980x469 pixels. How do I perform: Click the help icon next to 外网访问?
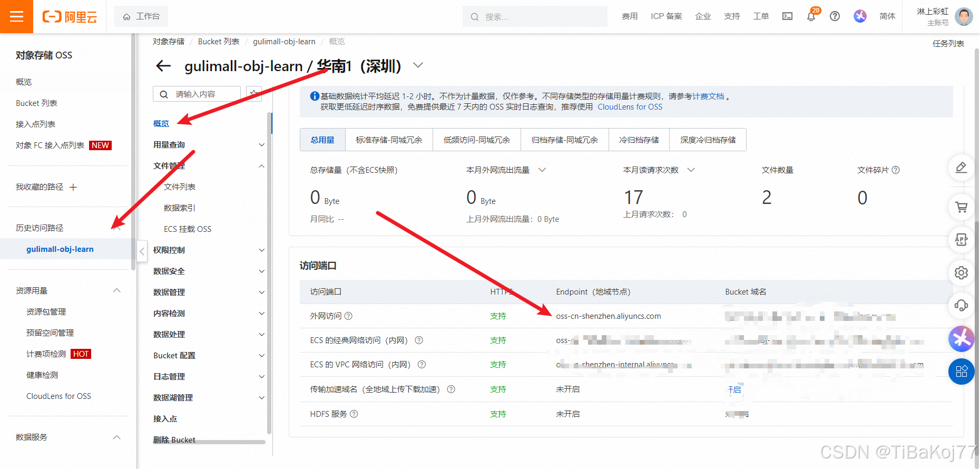(348, 316)
